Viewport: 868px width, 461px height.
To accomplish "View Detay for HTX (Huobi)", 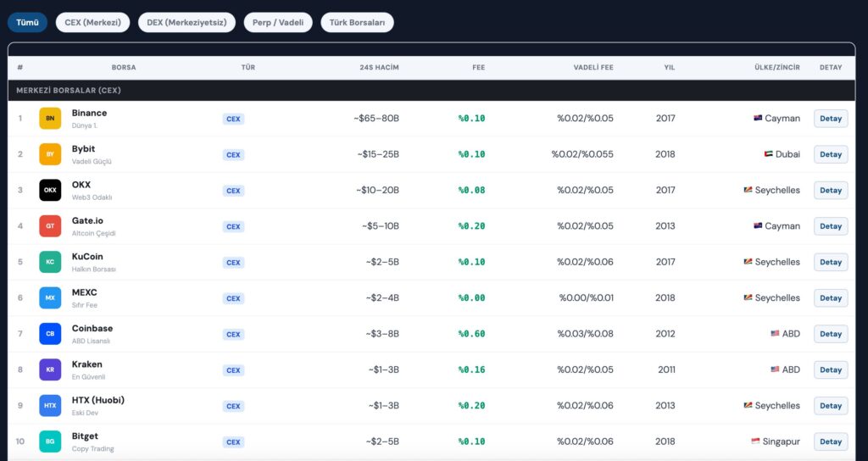I will (830, 406).
